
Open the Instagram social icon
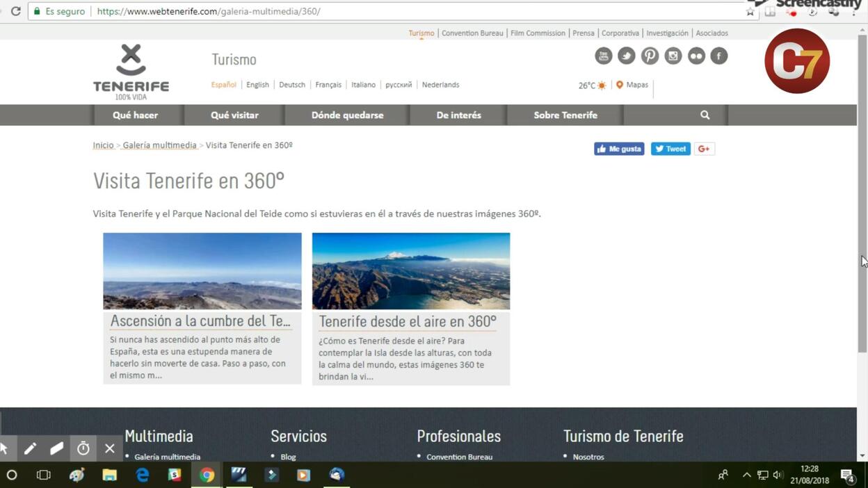click(673, 56)
